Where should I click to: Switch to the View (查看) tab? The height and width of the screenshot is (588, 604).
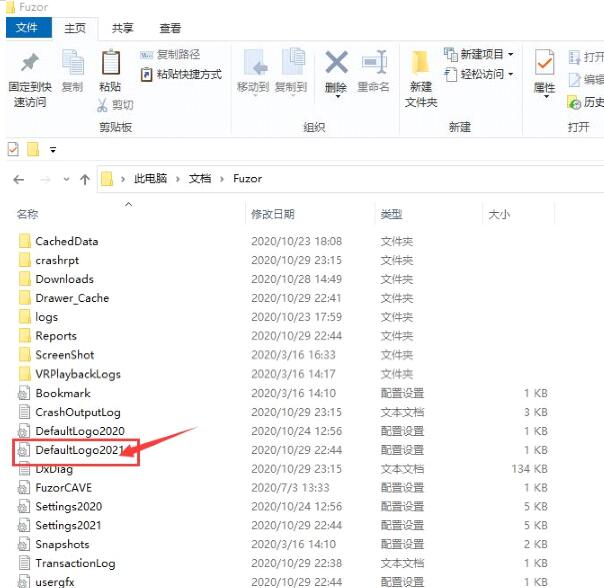[x=170, y=29]
